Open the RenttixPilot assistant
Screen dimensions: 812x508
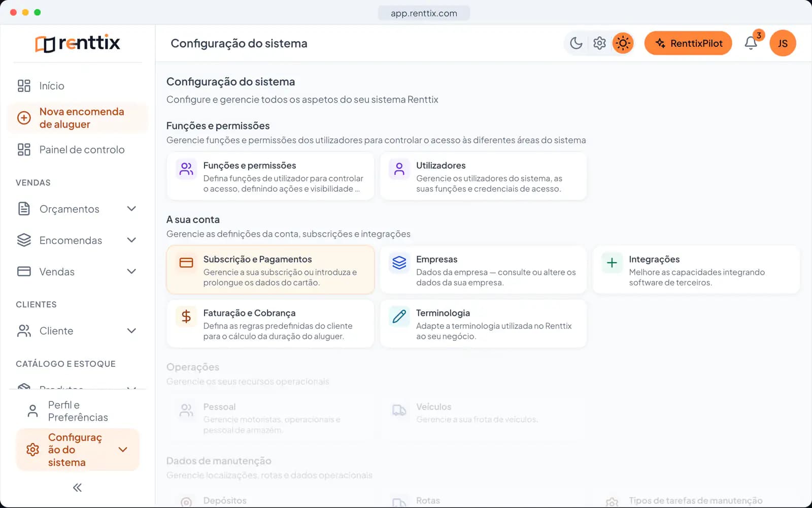pos(688,43)
